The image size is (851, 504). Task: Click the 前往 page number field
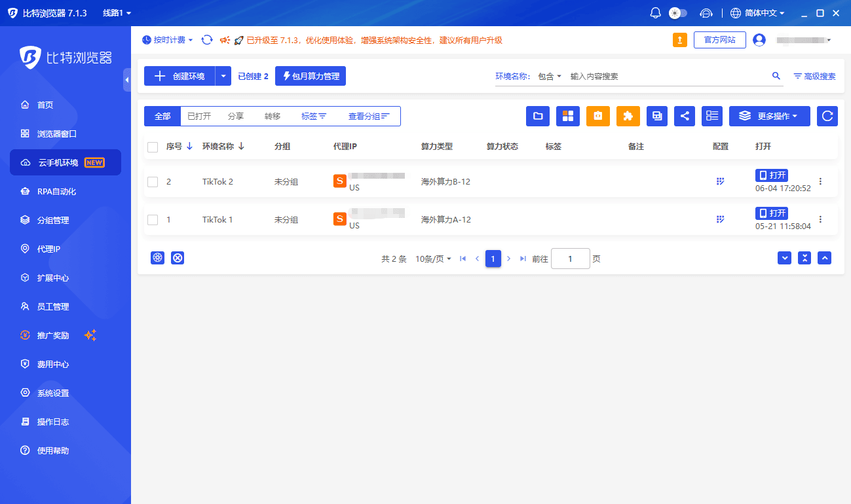pyautogui.click(x=571, y=259)
